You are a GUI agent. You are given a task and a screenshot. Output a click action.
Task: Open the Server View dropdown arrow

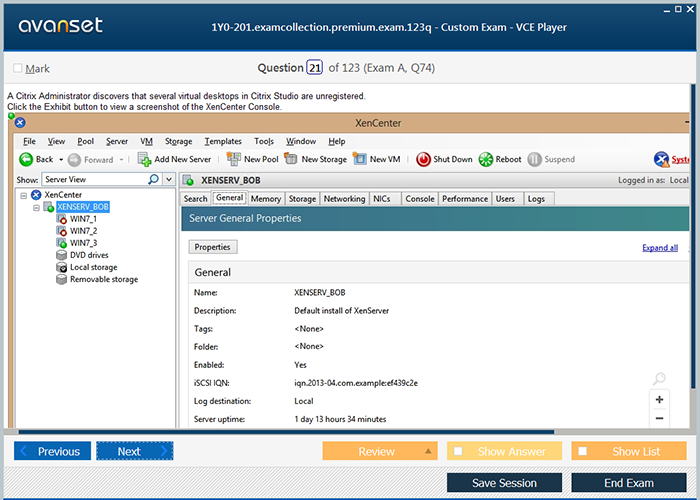point(168,179)
